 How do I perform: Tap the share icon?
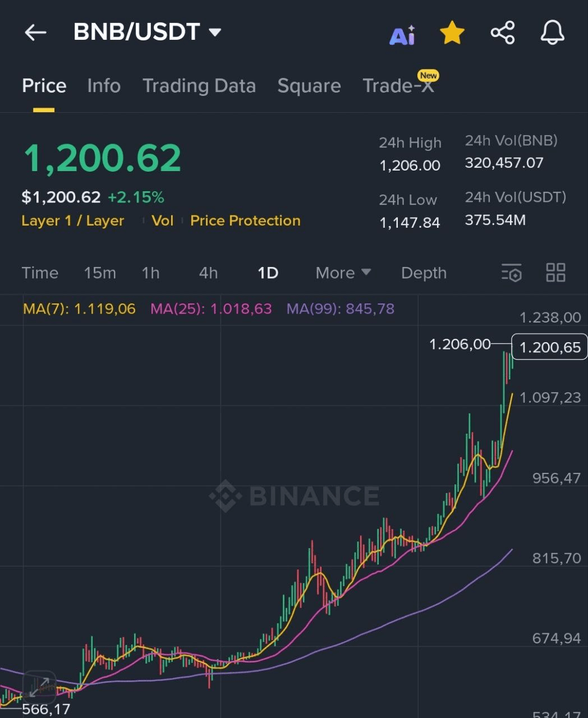click(502, 33)
